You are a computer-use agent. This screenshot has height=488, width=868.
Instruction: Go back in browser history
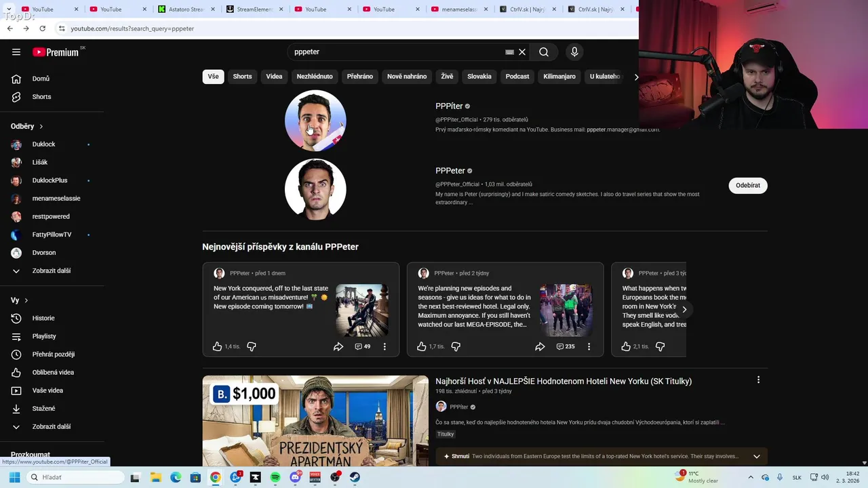pyautogui.click(x=9, y=28)
